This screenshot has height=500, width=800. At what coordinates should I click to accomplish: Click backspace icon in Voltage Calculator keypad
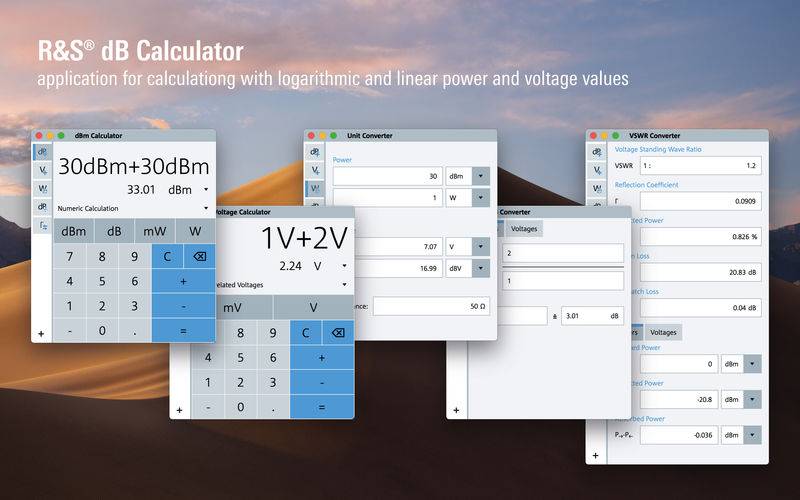click(338, 333)
